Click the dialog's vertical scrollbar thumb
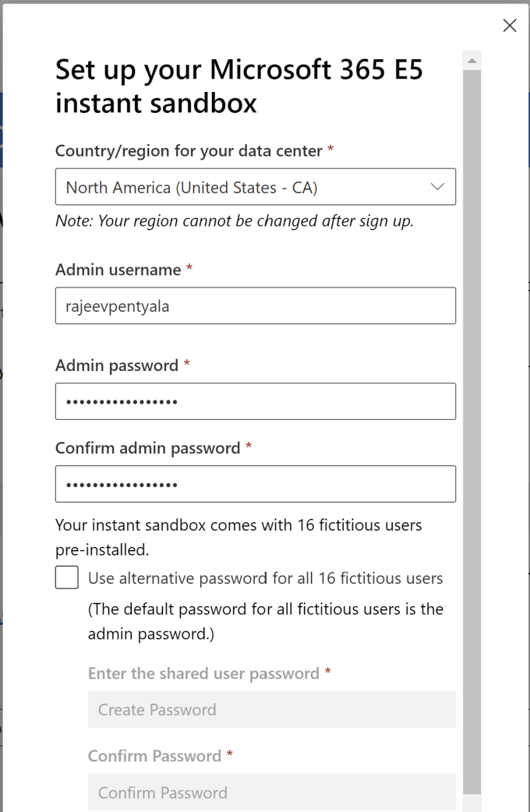Screen dimensions: 530x812 click(x=472, y=429)
